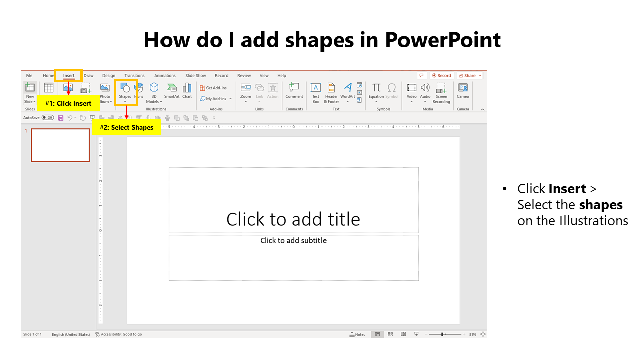Click the Save icon in quick access toolbar
644x362 pixels.
tap(61, 118)
